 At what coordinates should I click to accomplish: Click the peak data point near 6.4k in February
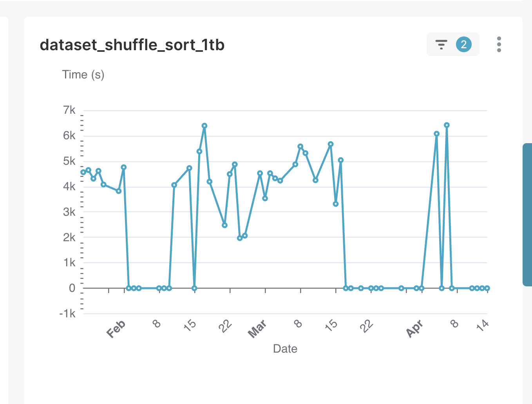(204, 126)
